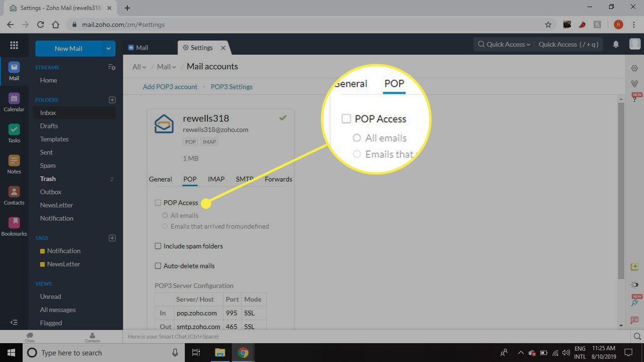Viewport: 644px width, 362px height.
Task: Add a sticky note from right panel
Action: pos(635,267)
